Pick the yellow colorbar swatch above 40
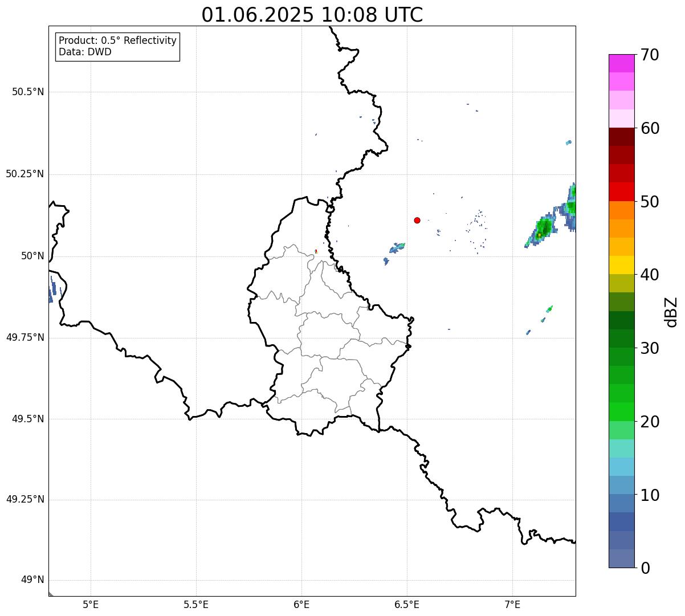Screen dimensions: 685x616 click(621, 265)
